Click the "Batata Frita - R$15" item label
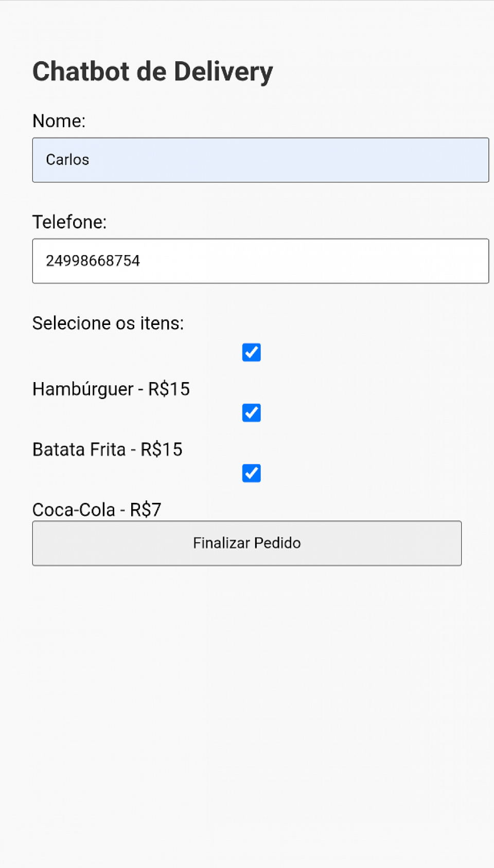494x868 pixels. click(107, 449)
